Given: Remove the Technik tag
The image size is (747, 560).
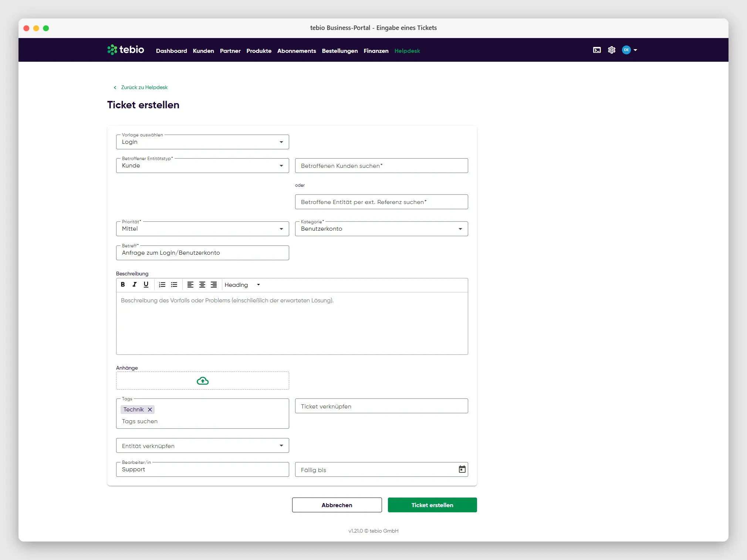Looking at the screenshot, I should coord(150,410).
